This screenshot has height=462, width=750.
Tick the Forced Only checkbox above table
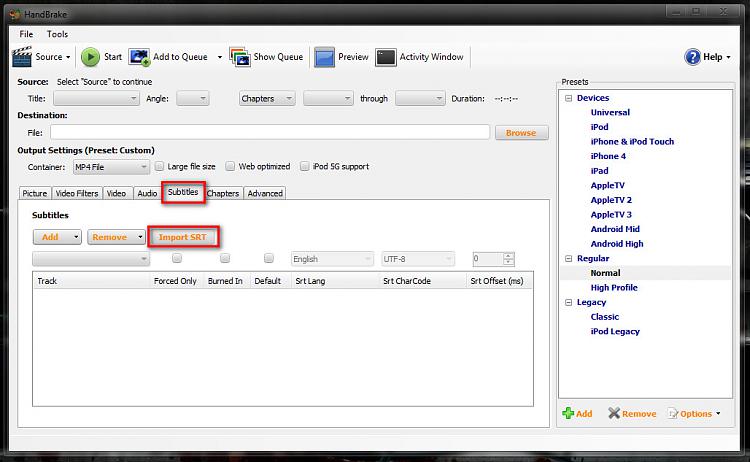click(177, 258)
